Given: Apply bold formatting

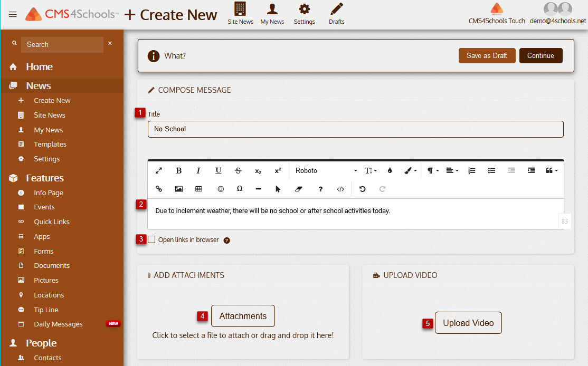Looking at the screenshot, I should pos(178,170).
